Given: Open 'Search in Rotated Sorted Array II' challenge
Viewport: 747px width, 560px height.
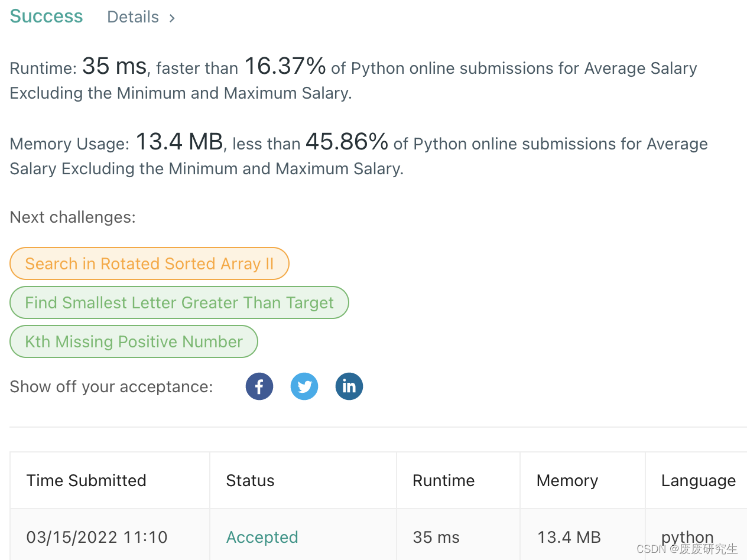Looking at the screenshot, I should (x=149, y=263).
